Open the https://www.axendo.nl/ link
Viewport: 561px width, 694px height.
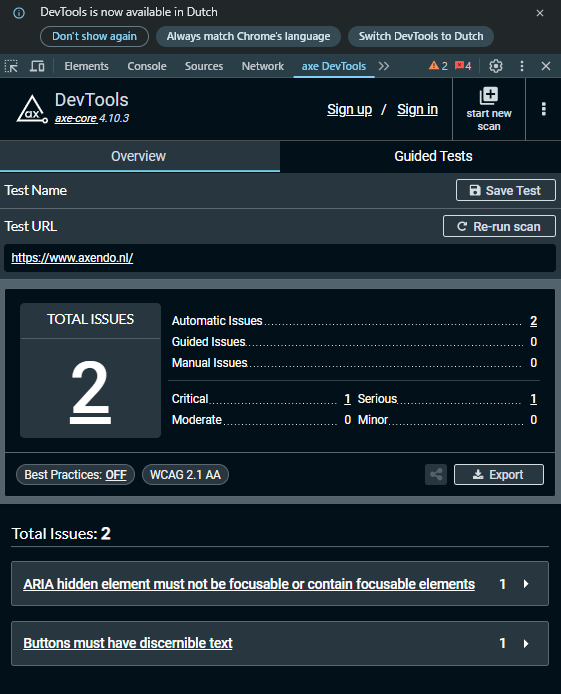pyautogui.click(x=72, y=258)
